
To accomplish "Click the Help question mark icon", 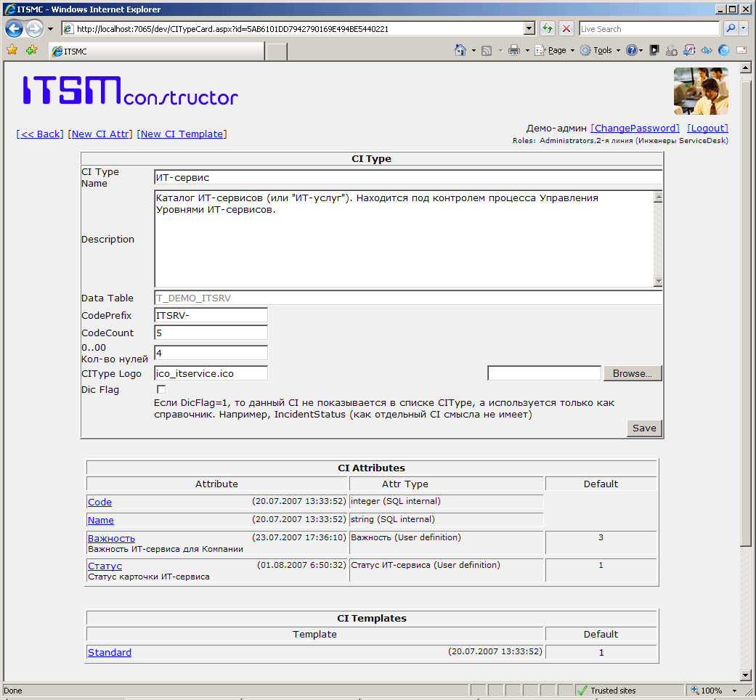I will [631, 50].
